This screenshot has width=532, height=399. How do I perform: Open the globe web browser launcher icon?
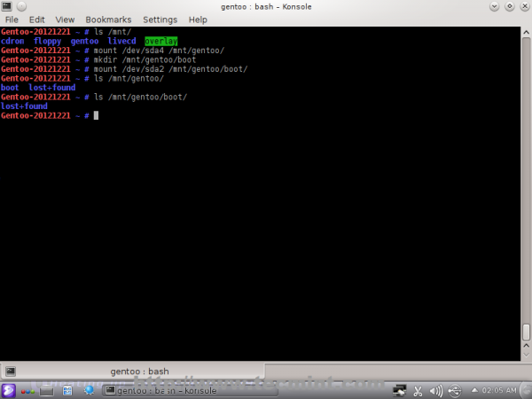click(88, 390)
